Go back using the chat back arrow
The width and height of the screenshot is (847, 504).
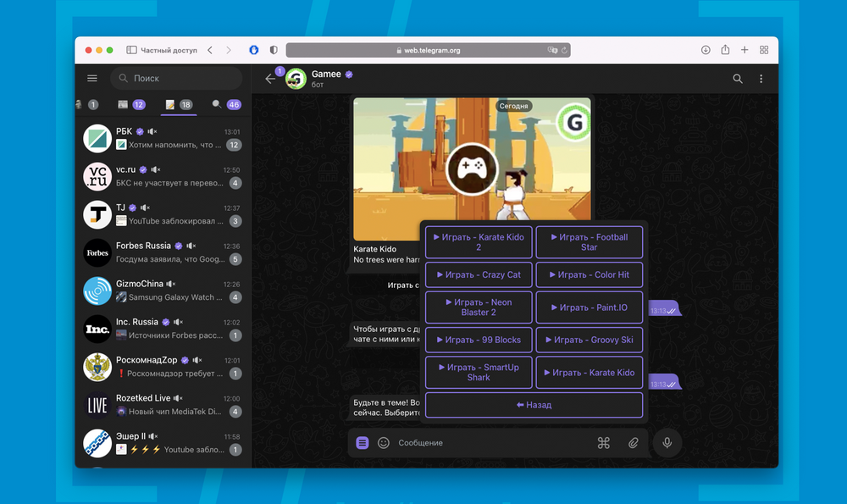[270, 79]
